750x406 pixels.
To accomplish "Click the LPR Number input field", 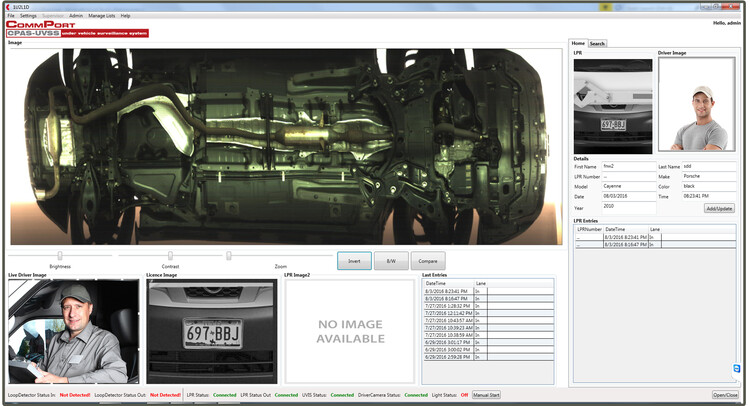I will point(629,176).
